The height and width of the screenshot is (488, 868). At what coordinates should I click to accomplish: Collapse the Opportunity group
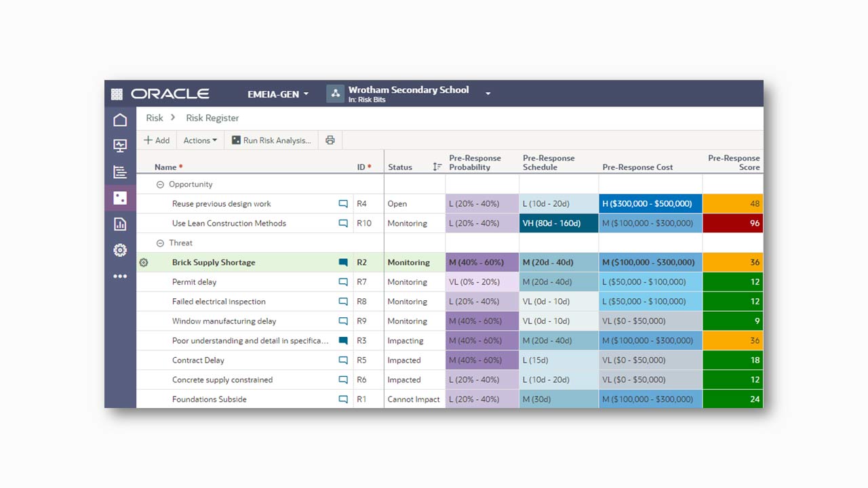click(x=160, y=184)
